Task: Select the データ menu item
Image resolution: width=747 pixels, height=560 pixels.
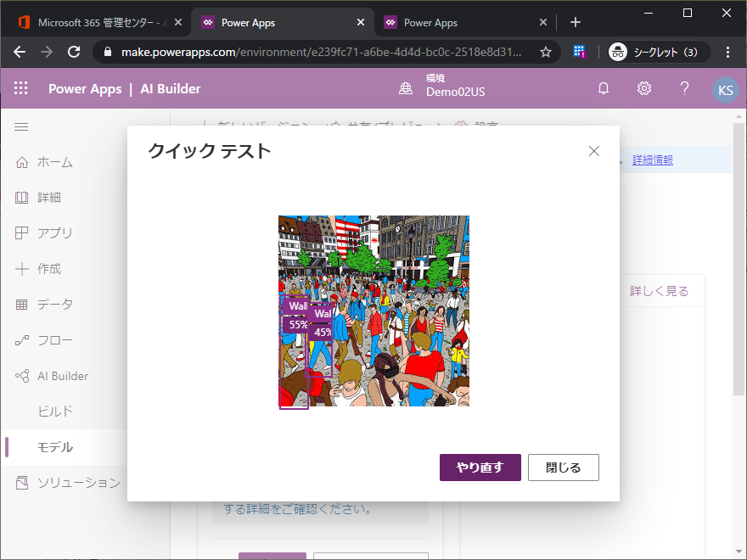Action: 55,305
